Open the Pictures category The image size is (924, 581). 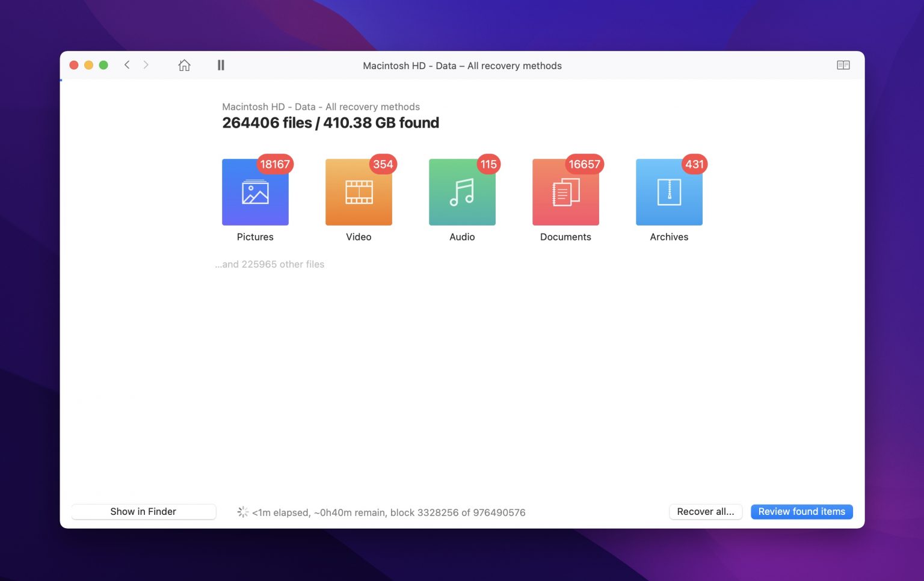tap(255, 192)
